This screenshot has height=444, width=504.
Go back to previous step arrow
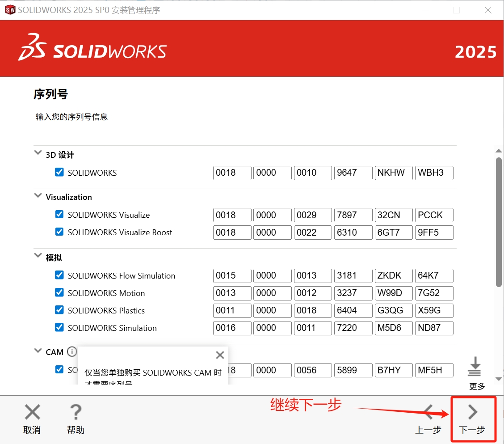point(429,412)
